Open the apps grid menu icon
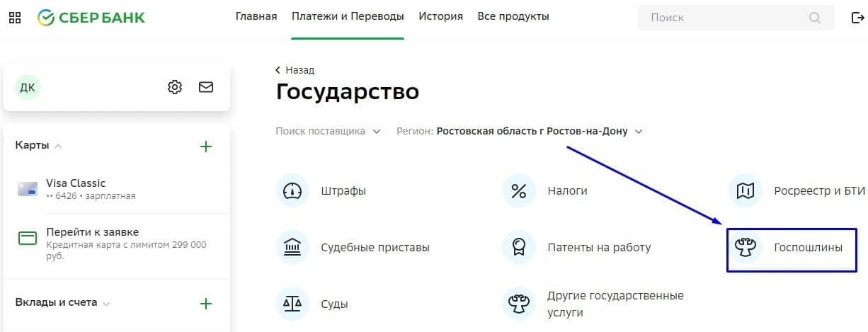868x332 pixels. (x=14, y=17)
